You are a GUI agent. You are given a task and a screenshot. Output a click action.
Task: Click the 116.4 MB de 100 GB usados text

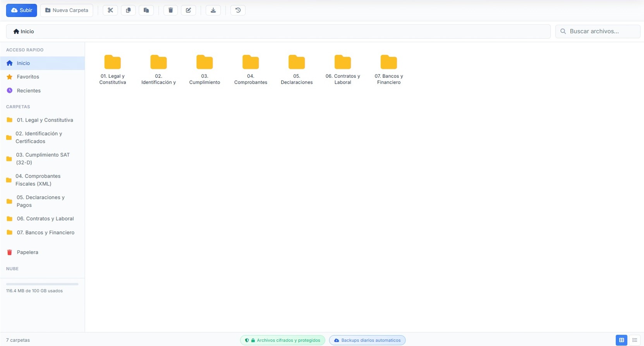click(x=34, y=291)
